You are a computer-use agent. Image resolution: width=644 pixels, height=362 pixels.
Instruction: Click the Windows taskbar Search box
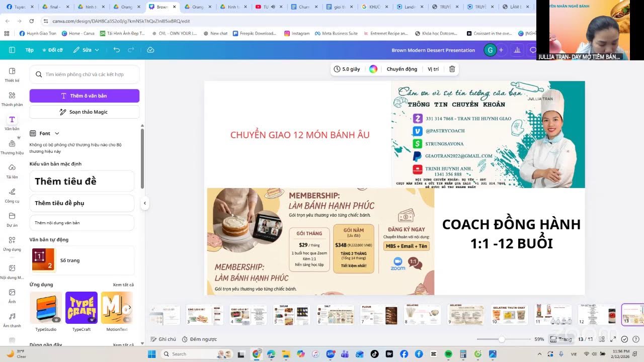[x=197, y=354]
